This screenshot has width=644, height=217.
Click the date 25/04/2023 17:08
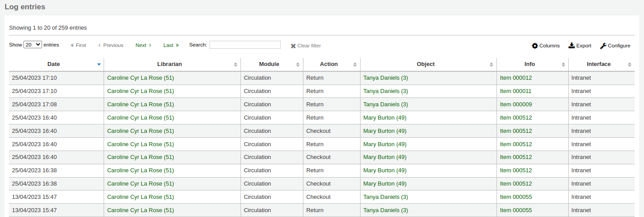click(x=34, y=105)
